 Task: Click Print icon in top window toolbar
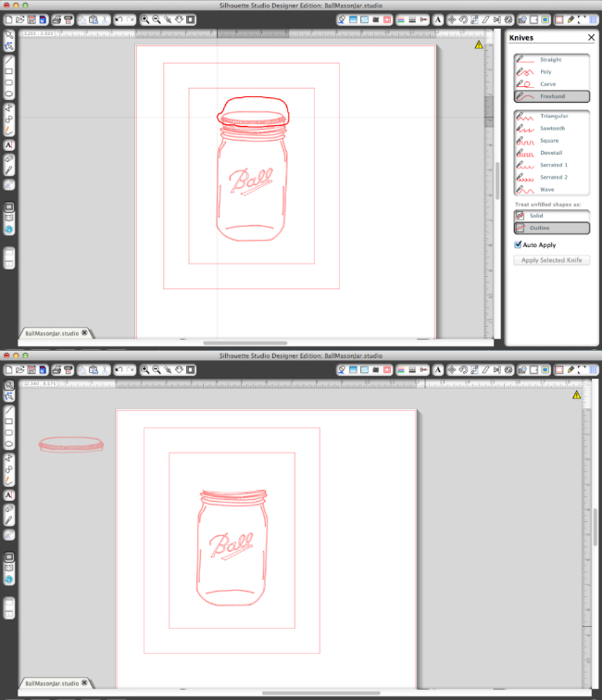(56, 19)
